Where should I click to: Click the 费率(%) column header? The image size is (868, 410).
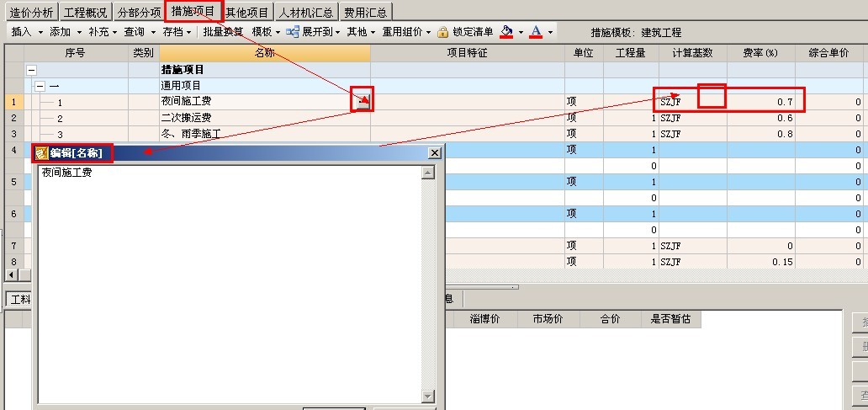pyautogui.click(x=761, y=53)
